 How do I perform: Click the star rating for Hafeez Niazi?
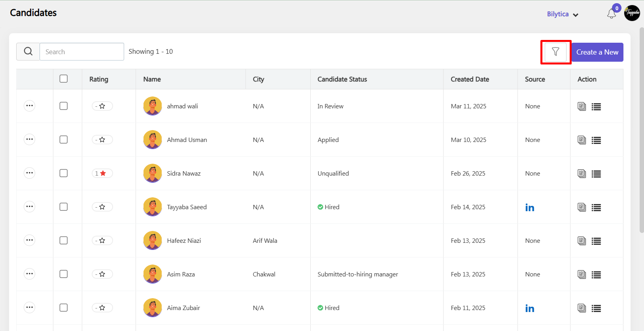[102, 240]
